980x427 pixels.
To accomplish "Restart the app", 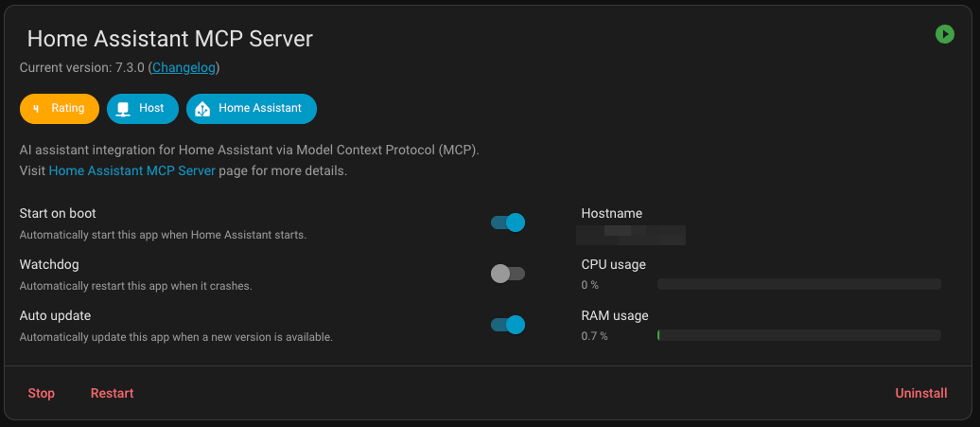I will pos(112,393).
